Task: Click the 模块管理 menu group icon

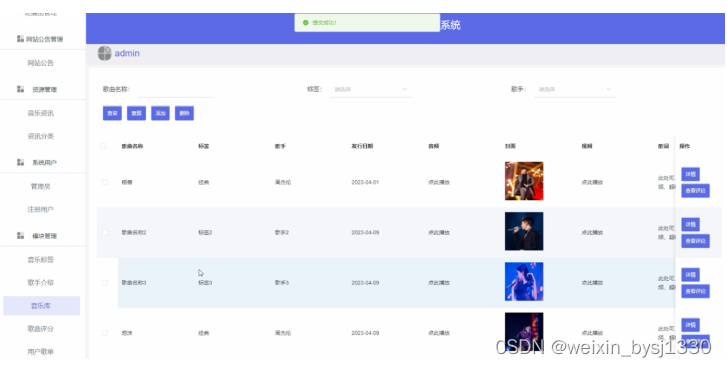Action: [20, 235]
